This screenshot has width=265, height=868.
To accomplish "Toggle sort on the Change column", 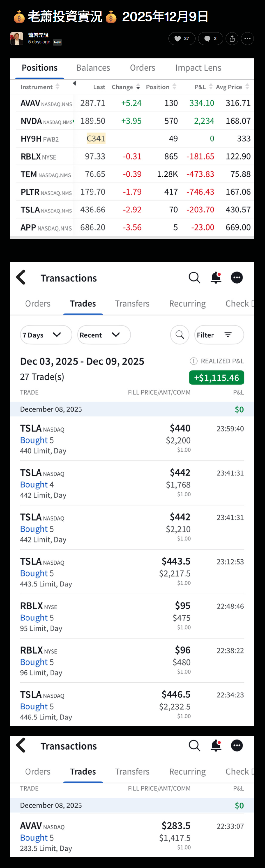I will click(138, 87).
